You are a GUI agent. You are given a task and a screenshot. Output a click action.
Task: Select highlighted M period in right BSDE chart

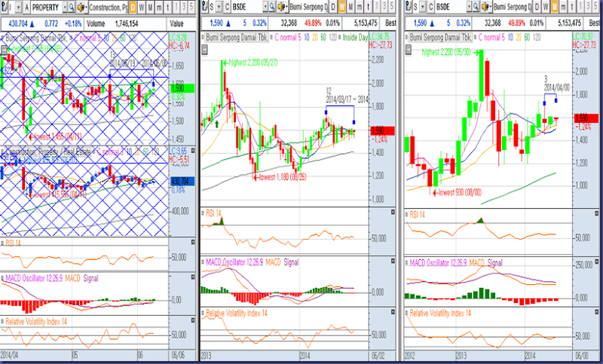[555, 8]
